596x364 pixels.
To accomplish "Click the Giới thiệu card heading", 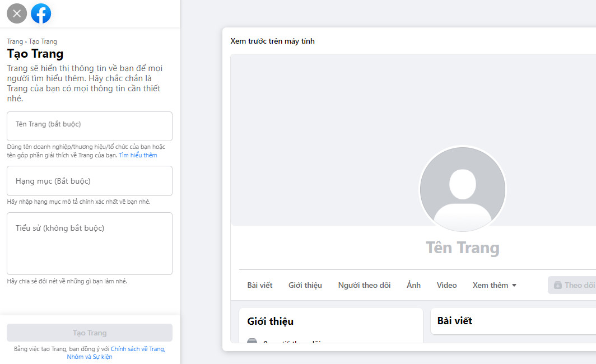I will 270,321.
